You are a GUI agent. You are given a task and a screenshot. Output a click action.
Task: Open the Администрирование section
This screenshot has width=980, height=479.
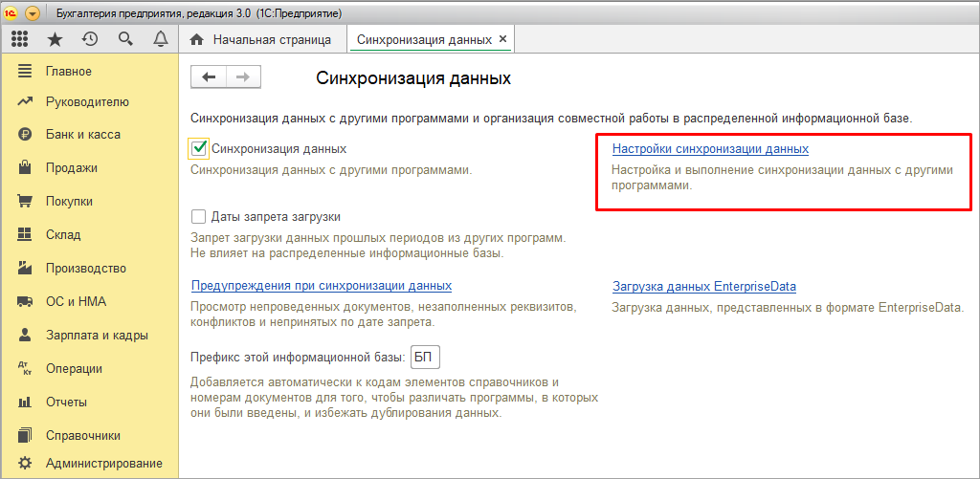pyautogui.click(x=103, y=464)
